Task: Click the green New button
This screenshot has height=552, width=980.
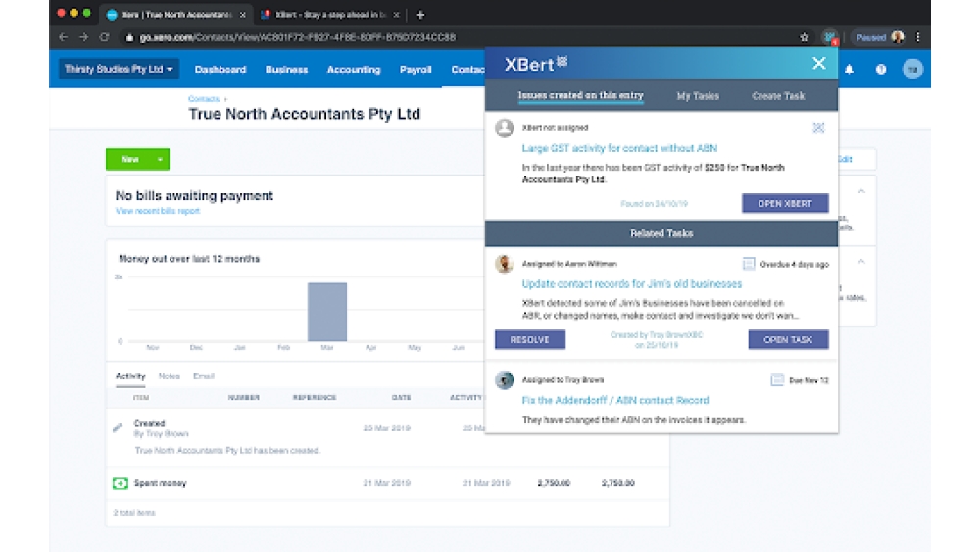Action: pos(129,160)
